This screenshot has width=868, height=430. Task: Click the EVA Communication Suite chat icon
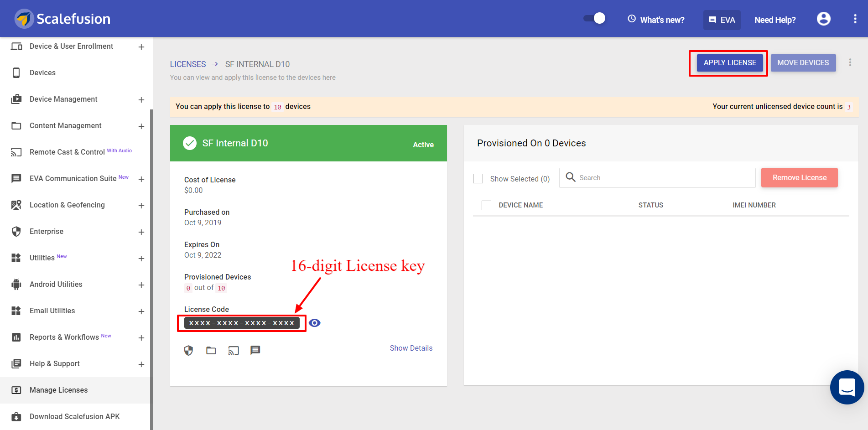click(16, 178)
